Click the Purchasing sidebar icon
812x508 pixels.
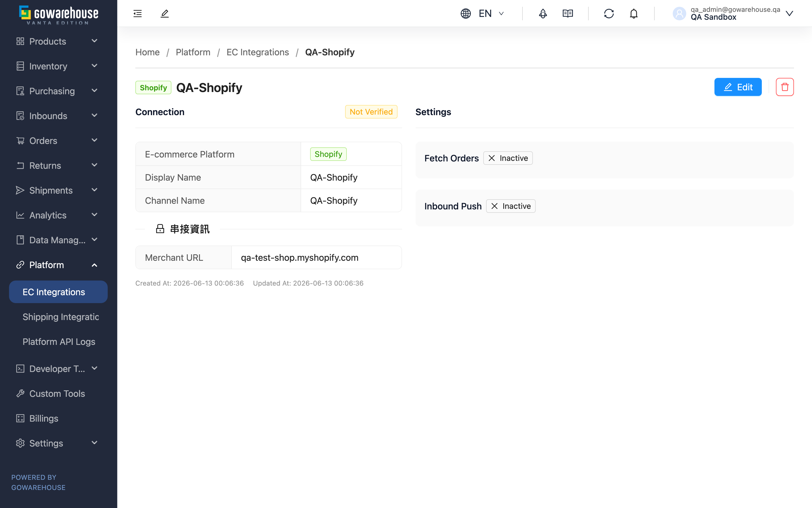[20, 91]
